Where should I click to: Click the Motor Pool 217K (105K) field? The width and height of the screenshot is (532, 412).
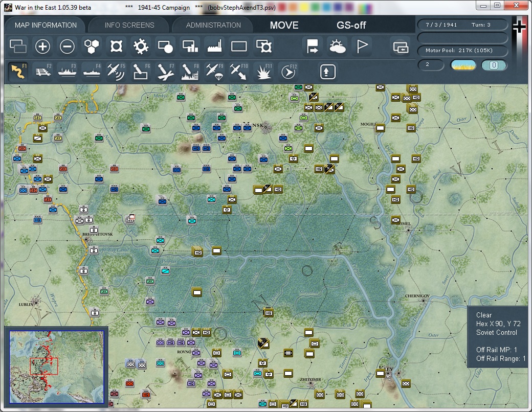coord(462,51)
